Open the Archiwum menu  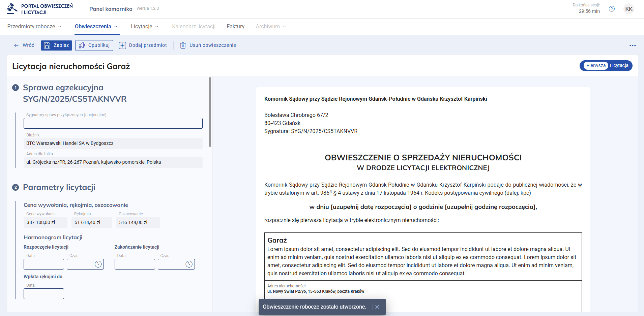(271, 27)
